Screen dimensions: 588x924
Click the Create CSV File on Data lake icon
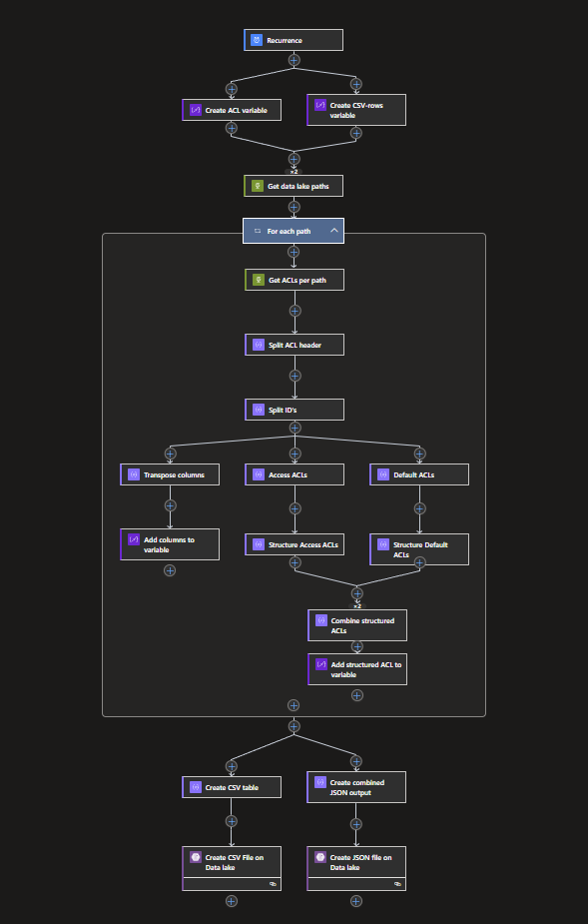click(x=196, y=857)
